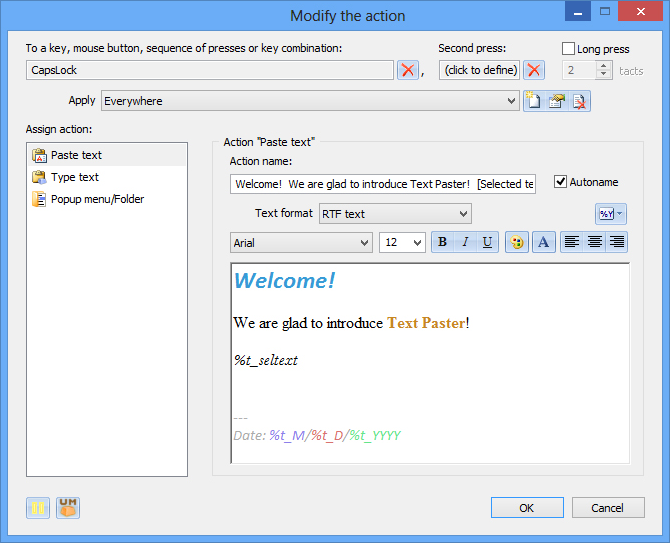Click the yellow pause icon button

tap(38, 508)
